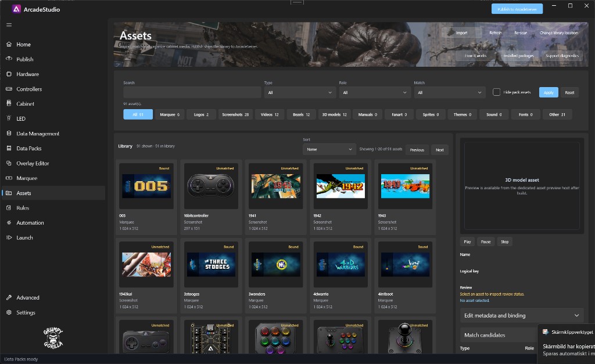Select the All 91 filter tab
The height and width of the screenshot is (364, 595).
(x=138, y=114)
